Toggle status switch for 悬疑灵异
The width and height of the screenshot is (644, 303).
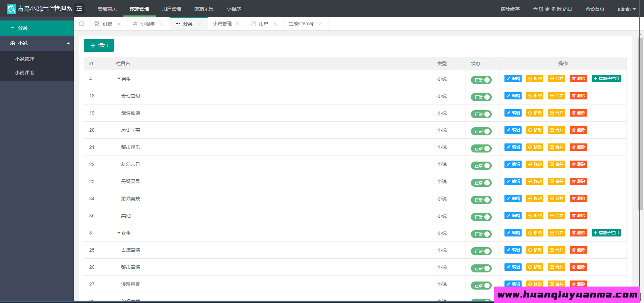(x=481, y=183)
